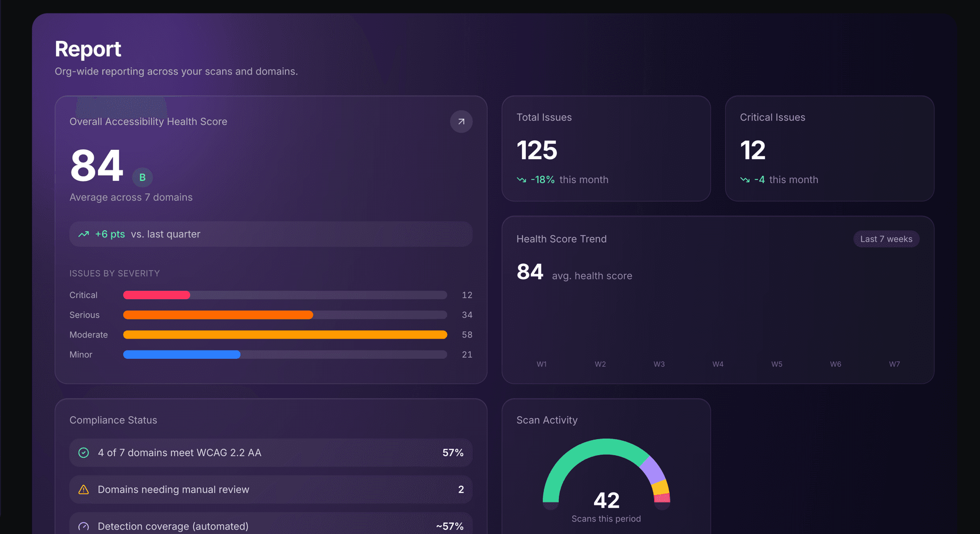Click the gauge icon beside Detection coverage

tap(83, 526)
